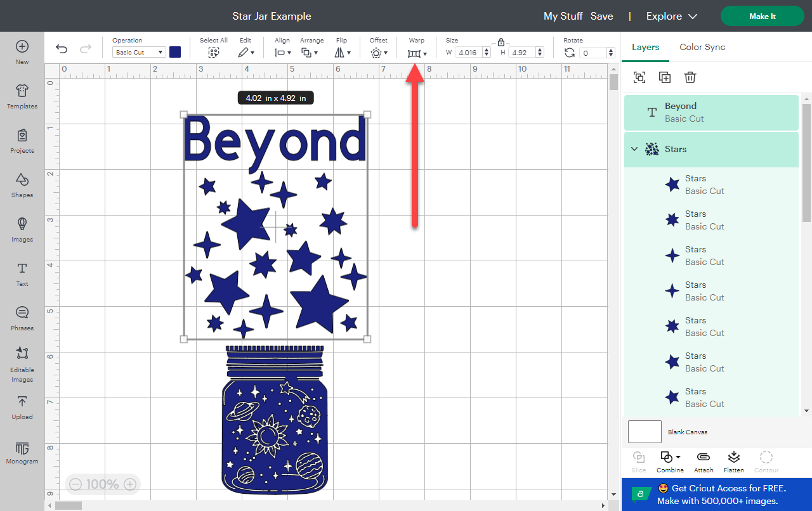Click the size lock icon
812x511 pixels.
501,41
